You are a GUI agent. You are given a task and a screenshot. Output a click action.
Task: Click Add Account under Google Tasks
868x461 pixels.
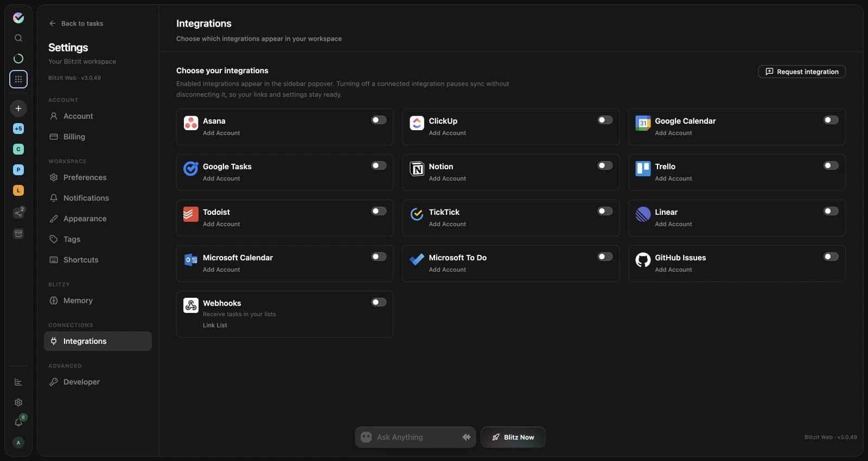(x=221, y=178)
